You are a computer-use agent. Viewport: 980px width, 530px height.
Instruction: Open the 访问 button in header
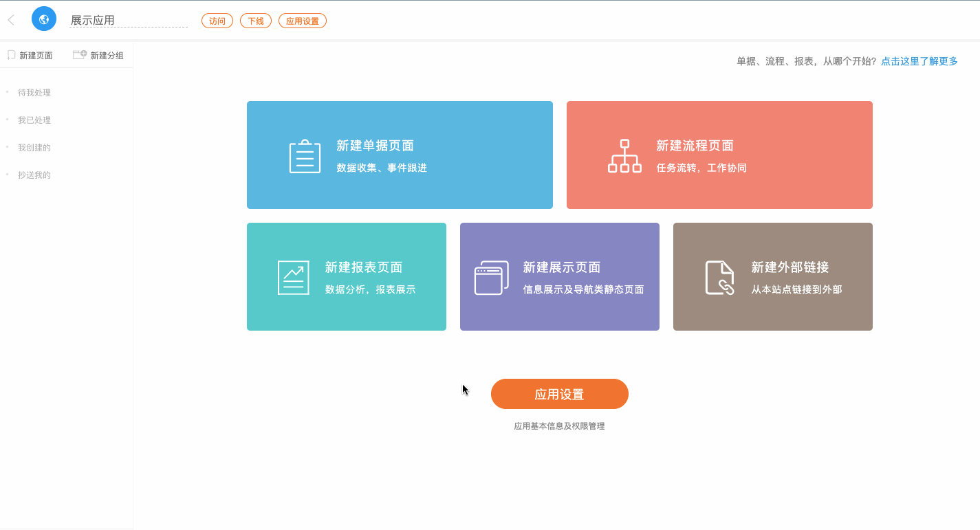[217, 21]
